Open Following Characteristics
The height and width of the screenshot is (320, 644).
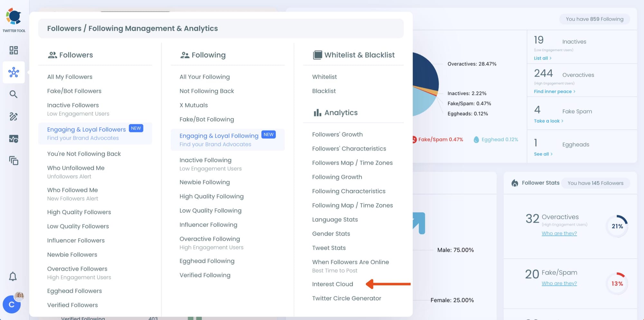(349, 191)
